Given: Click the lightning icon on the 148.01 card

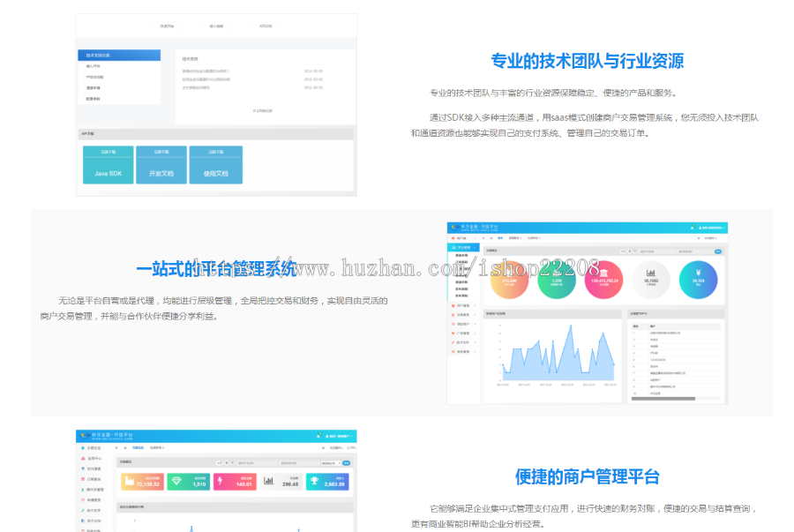Looking at the screenshot, I should click(220, 479).
